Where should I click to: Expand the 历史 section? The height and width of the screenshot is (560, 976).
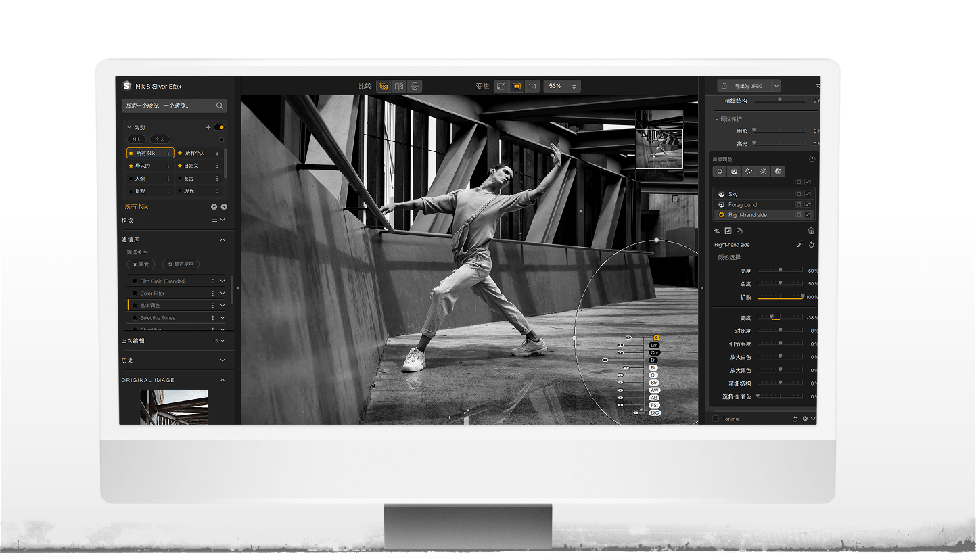pos(223,360)
